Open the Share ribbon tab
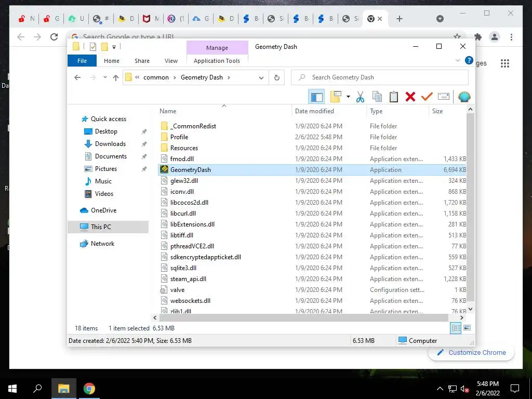 [x=142, y=61]
